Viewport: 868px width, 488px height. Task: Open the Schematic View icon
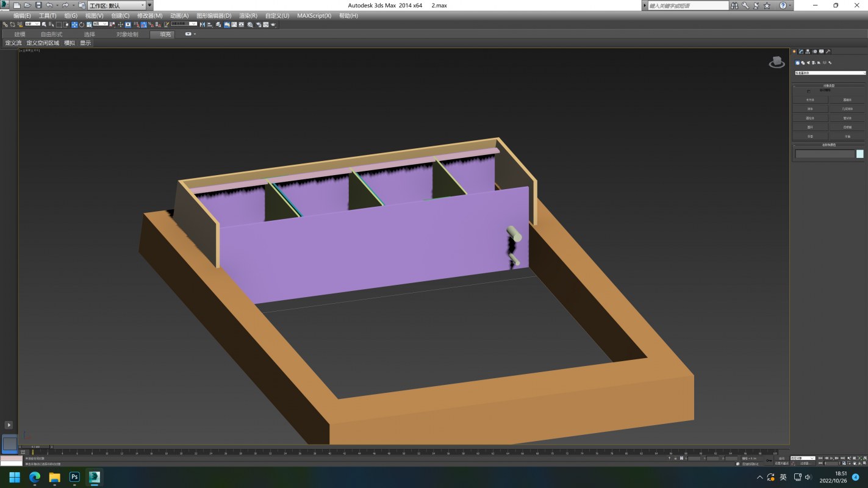pos(242,24)
